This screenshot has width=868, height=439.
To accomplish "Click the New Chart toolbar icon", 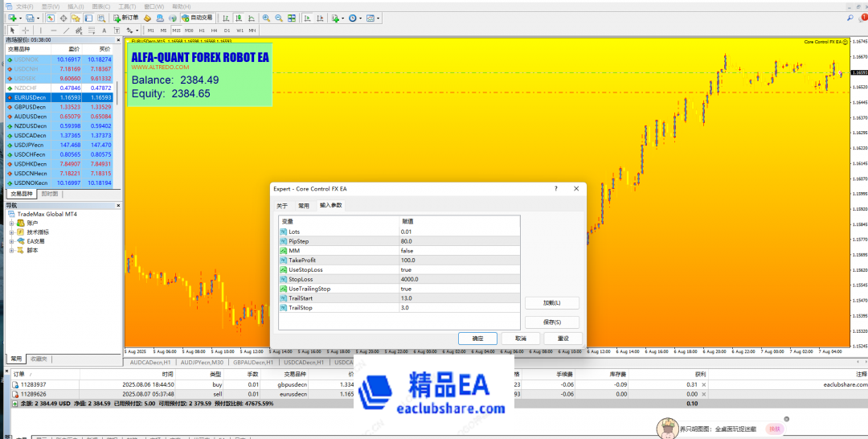I will (x=12, y=18).
